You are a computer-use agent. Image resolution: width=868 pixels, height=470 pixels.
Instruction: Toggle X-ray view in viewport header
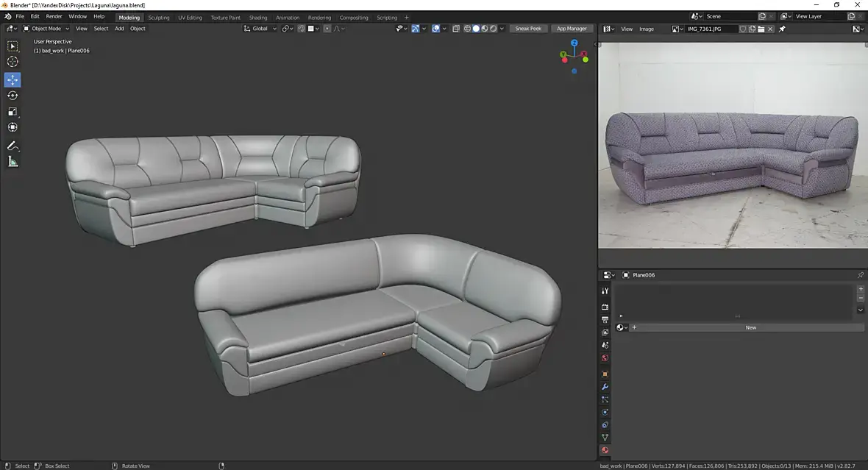[x=455, y=29]
